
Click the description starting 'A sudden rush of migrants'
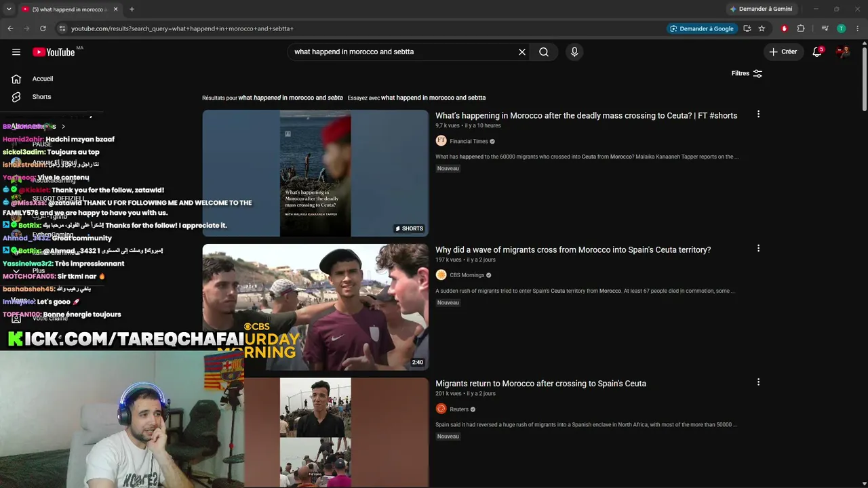pos(585,291)
